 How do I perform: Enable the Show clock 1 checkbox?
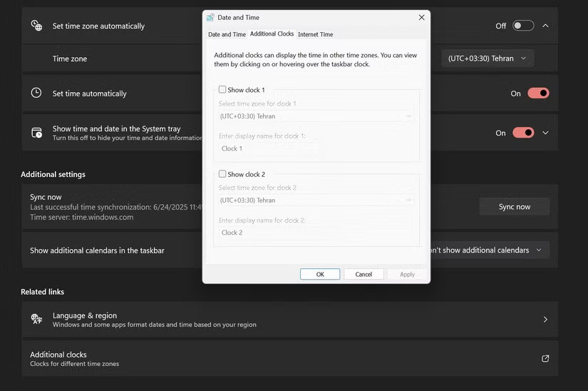[222, 90]
